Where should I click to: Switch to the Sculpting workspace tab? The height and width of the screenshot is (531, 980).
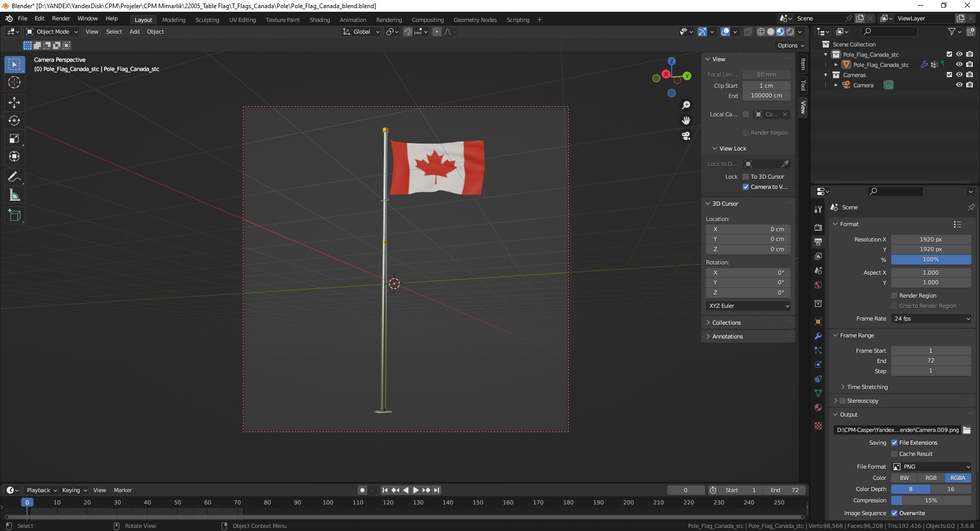click(x=207, y=20)
